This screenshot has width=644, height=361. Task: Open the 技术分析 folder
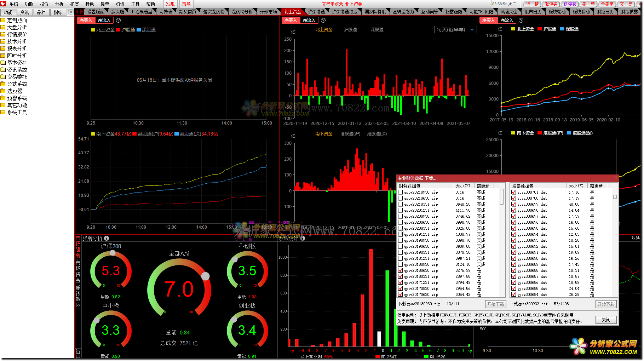coord(14,41)
